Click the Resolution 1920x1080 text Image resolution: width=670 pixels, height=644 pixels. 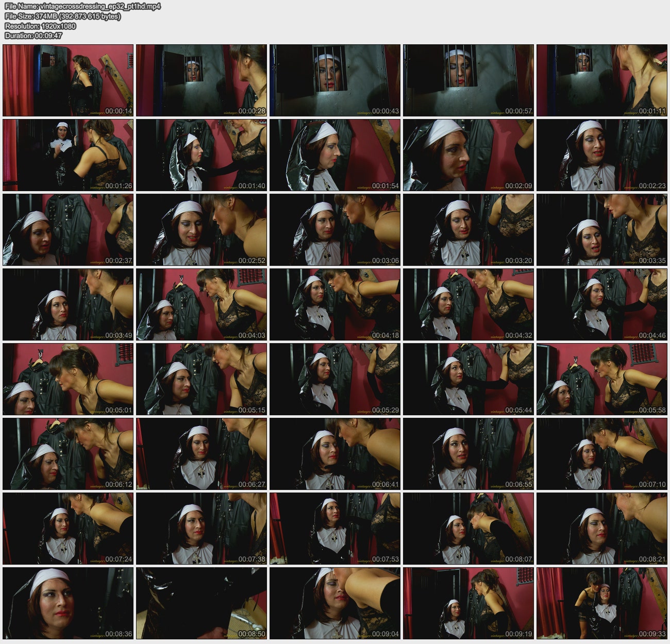[40, 26]
